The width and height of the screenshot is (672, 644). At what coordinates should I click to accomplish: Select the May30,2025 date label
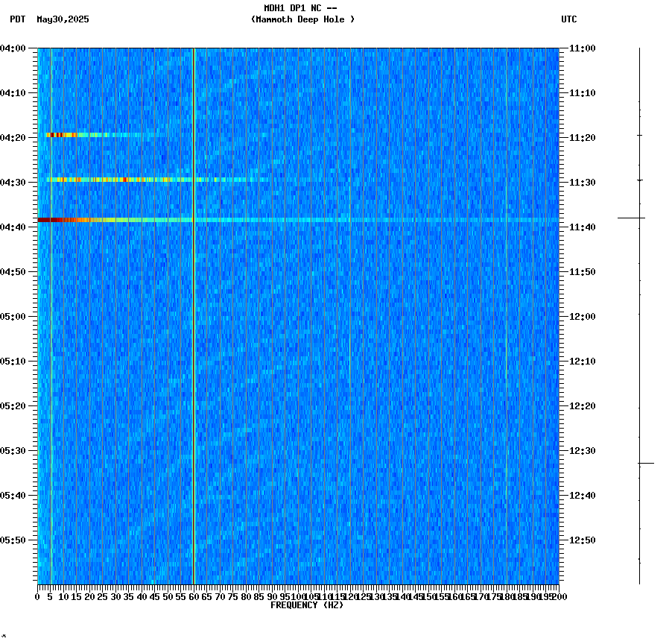(61, 20)
